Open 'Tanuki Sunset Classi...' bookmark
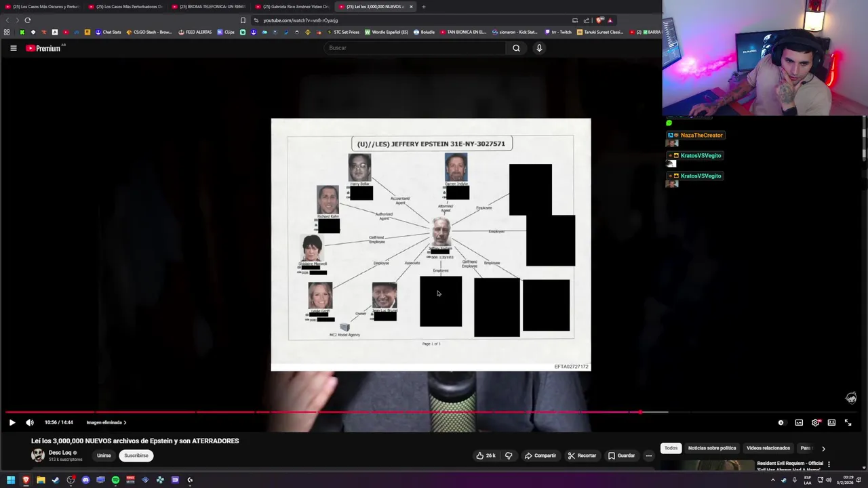 [600, 32]
